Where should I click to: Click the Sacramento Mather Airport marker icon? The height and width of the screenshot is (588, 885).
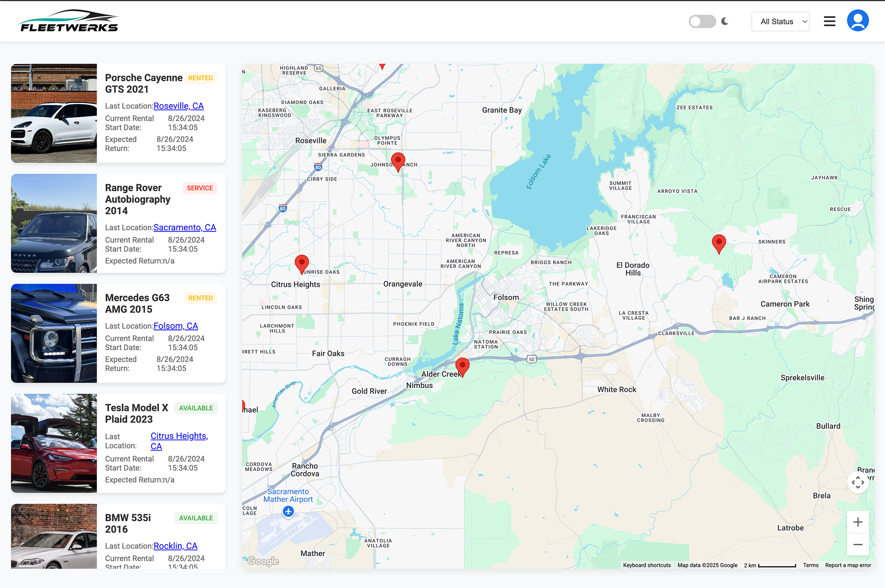pyautogui.click(x=289, y=512)
